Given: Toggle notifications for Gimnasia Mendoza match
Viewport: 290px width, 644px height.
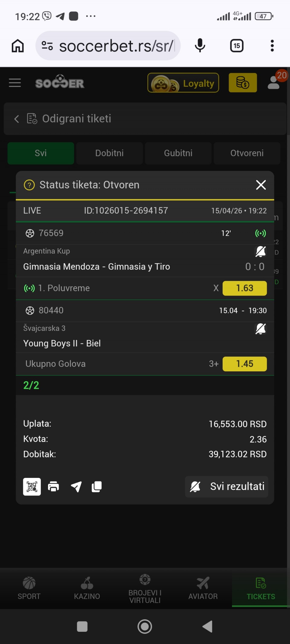Looking at the screenshot, I should (x=260, y=251).
